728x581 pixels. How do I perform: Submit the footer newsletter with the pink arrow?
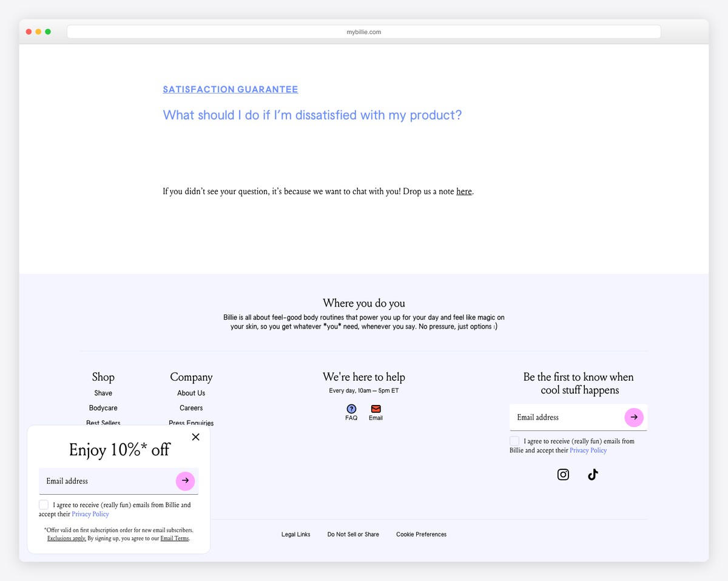pos(634,417)
